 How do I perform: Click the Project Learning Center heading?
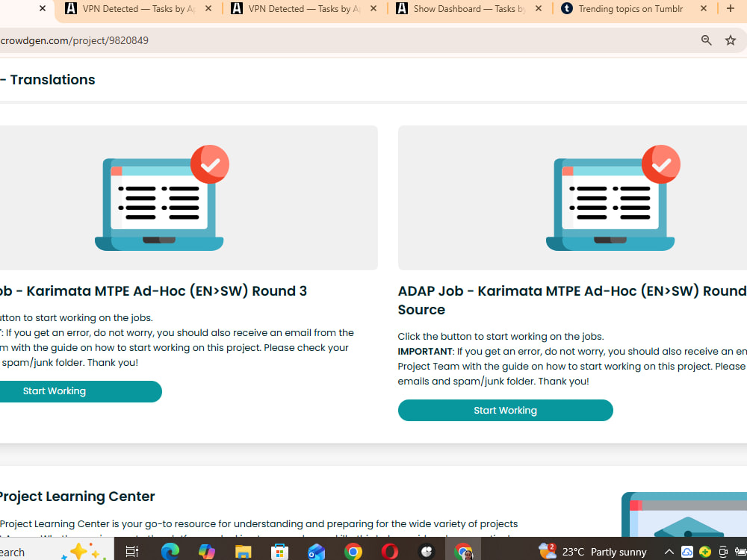pyautogui.click(x=77, y=497)
